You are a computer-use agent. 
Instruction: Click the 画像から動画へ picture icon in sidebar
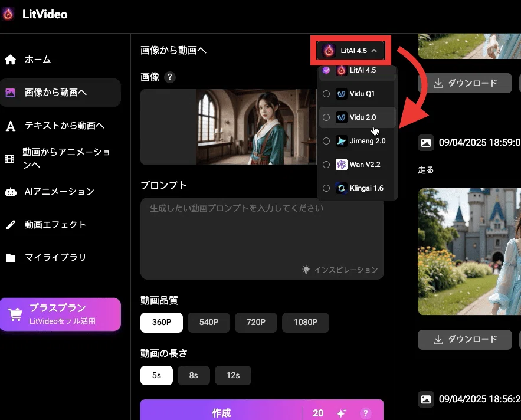point(10,93)
